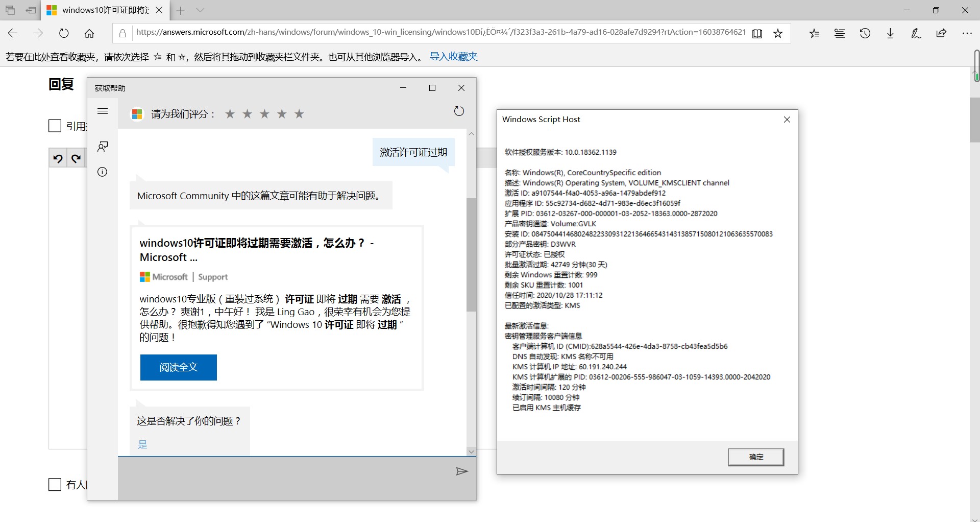Tick the 有人 checkbox at page bottom
This screenshot has height=522, width=980.
[55, 484]
